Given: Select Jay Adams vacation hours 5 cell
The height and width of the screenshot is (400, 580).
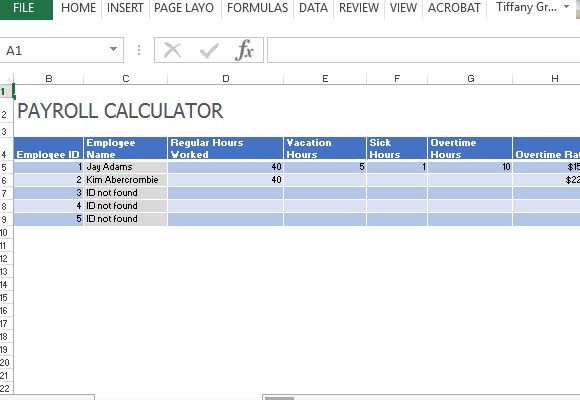Looking at the screenshot, I should (x=325, y=167).
